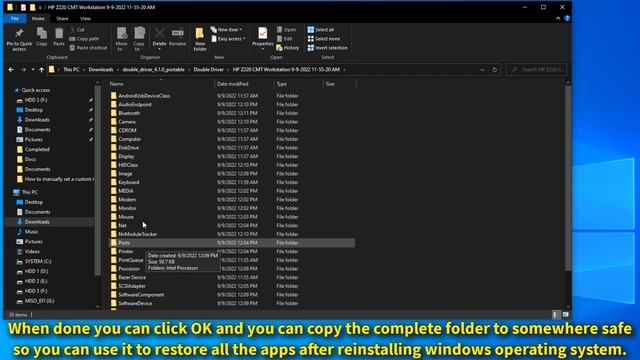The height and width of the screenshot is (360, 640).
Task: Open the Copy to command
Action: (139, 39)
